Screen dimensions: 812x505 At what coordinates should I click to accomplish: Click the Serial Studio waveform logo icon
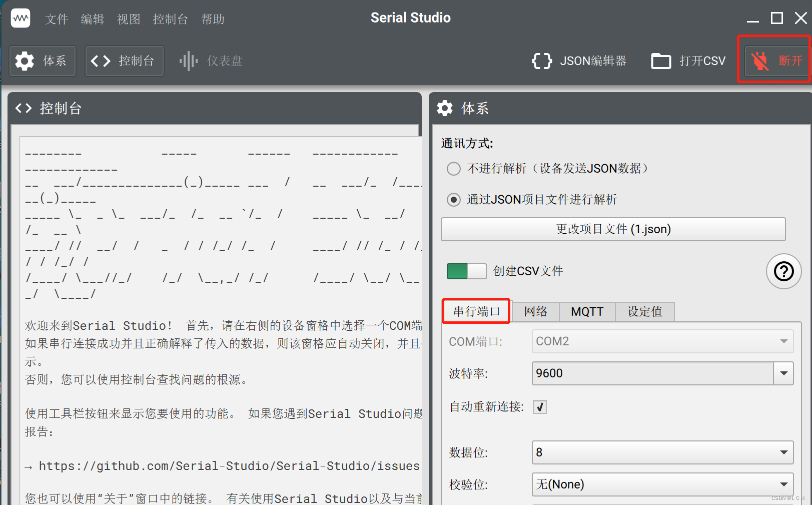pyautogui.click(x=21, y=19)
